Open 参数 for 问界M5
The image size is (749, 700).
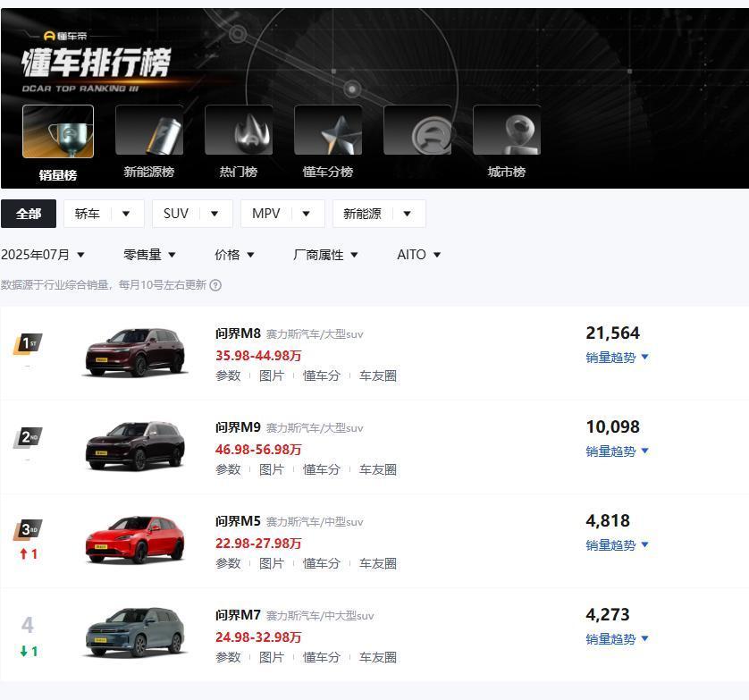coord(228,563)
